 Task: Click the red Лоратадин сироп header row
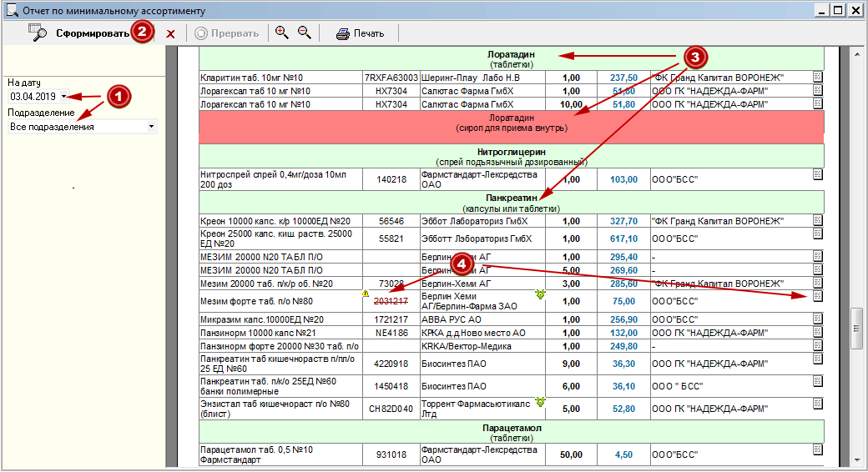511,127
